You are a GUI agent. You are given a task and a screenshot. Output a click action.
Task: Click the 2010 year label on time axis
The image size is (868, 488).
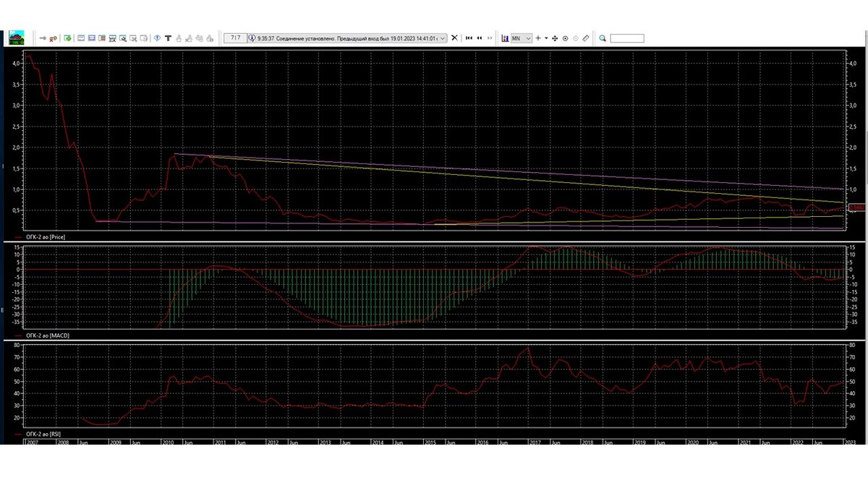168,442
